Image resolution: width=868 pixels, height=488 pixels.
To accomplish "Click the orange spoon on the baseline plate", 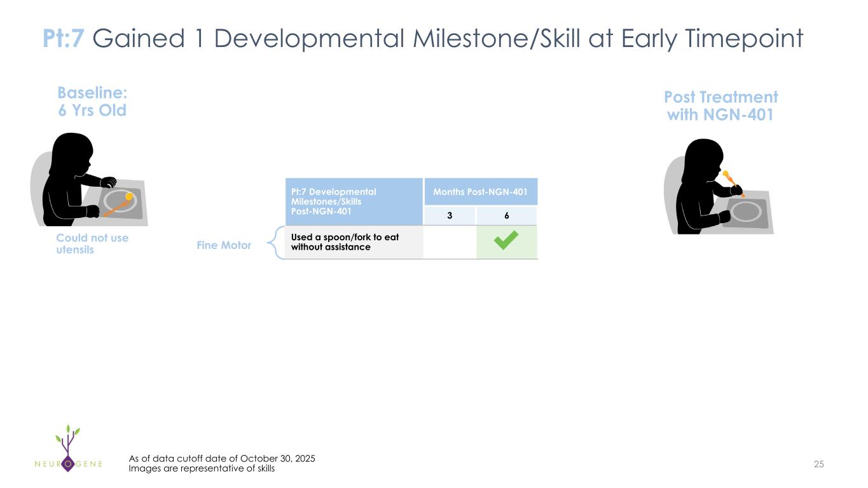I will click(118, 205).
